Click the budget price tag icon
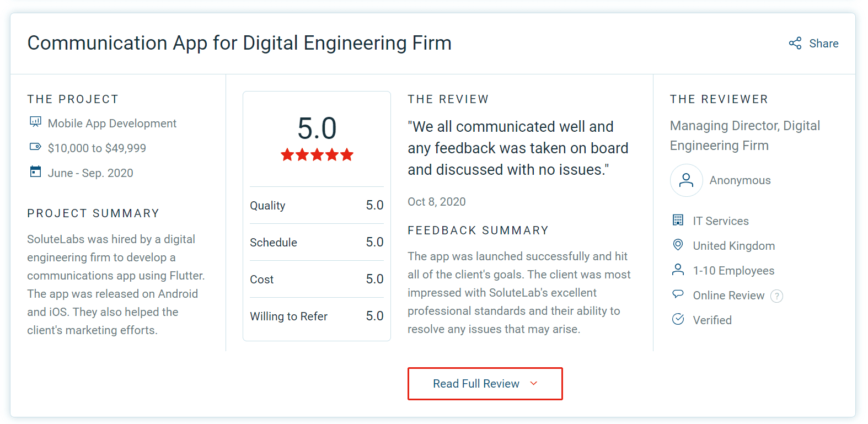 point(35,147)
